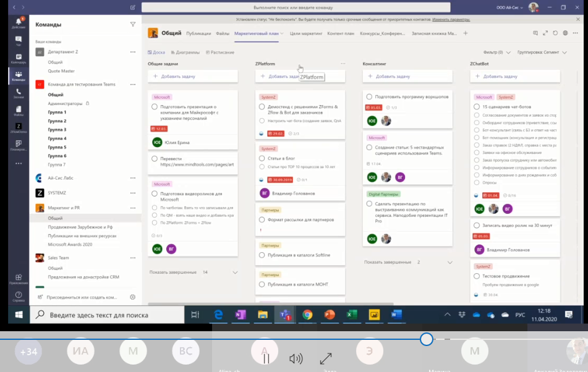Complete '15 сценариев чат-ботов' task
Screen dimensions: 588x372
[477, 107]
